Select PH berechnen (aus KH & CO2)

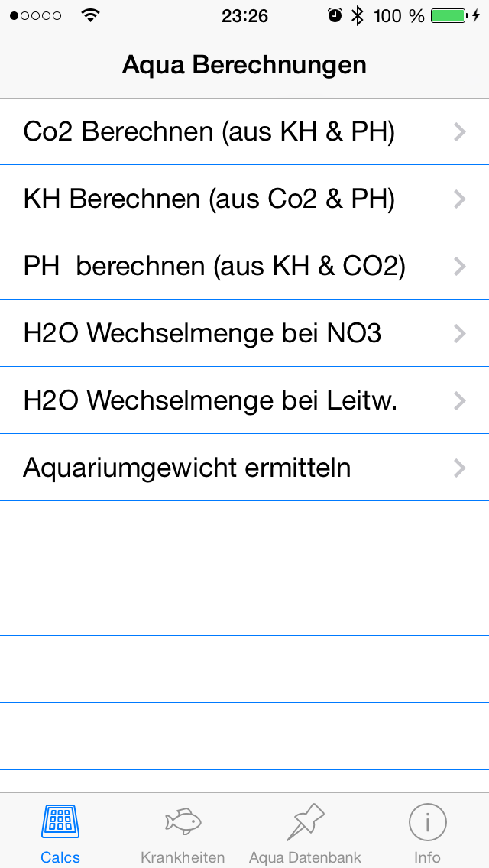click(x=244, y=266)
